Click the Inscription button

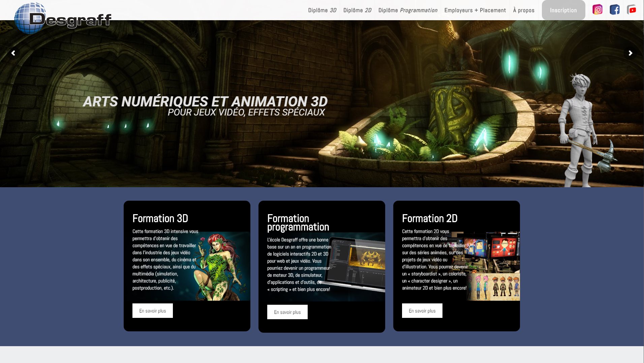click(x=563, y=10)
